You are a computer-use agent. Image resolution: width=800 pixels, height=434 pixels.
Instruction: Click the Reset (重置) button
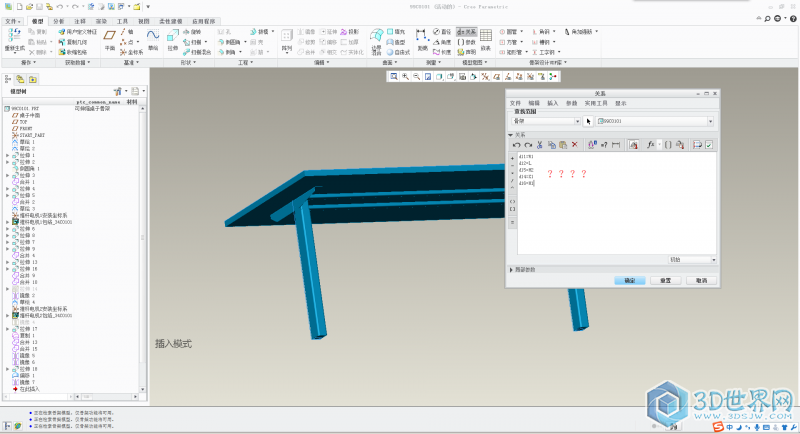click(665, 281)
